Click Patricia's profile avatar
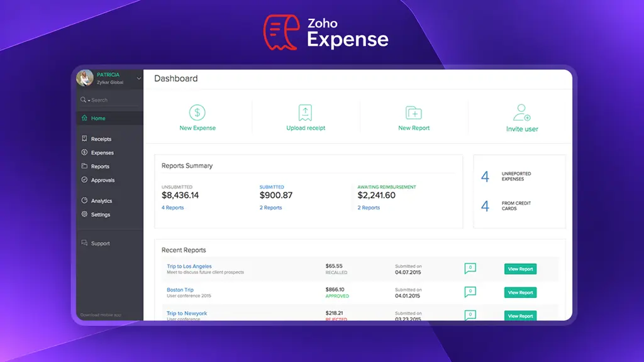This screenshot has height=362, width=644. (x=85, y=78)
